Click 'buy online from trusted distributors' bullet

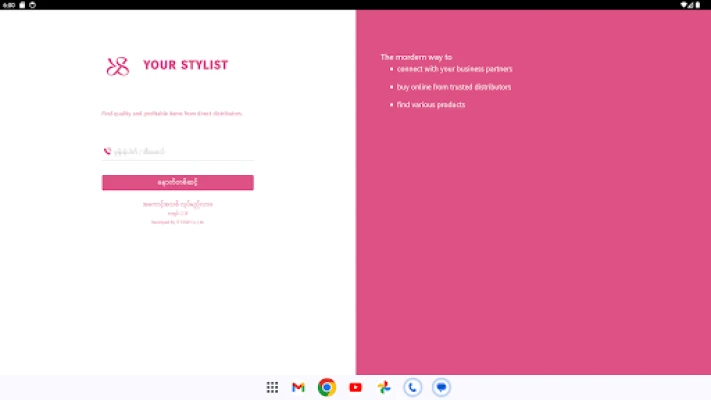click(x=453, y=87)
